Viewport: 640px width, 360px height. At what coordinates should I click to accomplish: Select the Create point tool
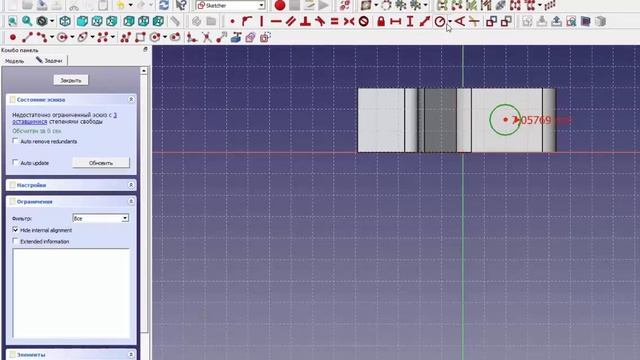[x=13, y=38]
